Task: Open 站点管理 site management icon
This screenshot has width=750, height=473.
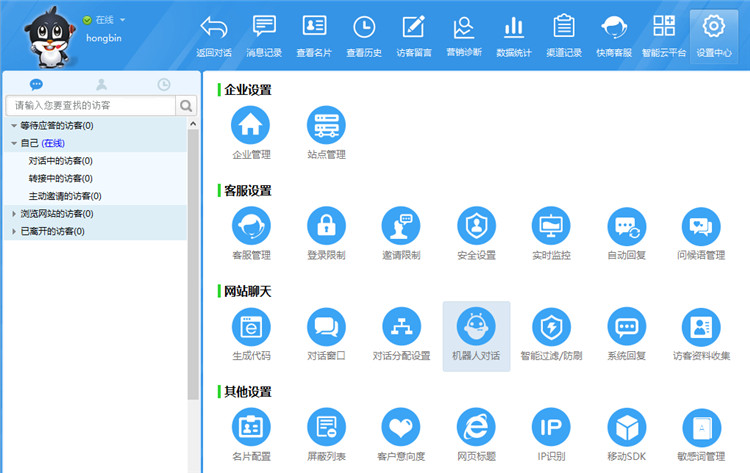Action: pyautogui.click(x=326, y=126)
